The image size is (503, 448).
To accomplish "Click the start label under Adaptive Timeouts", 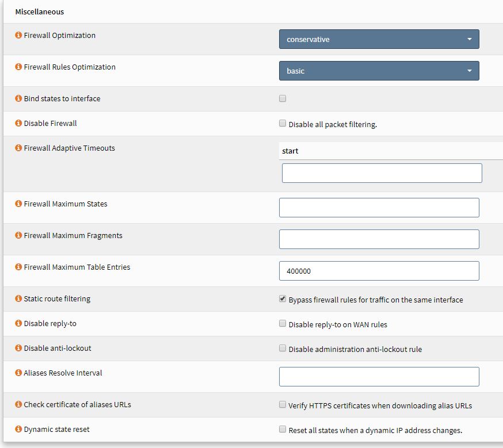I will tap(290, 151).
